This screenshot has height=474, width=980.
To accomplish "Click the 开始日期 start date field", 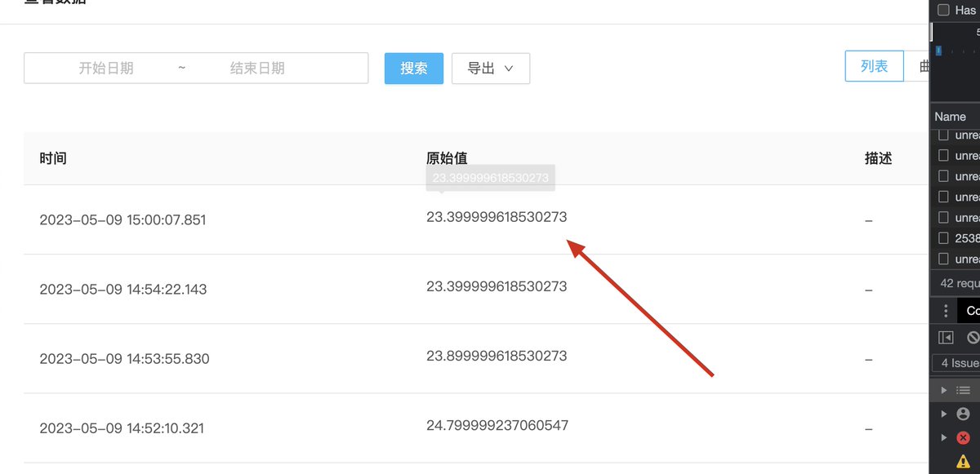I will pos(106,69).
